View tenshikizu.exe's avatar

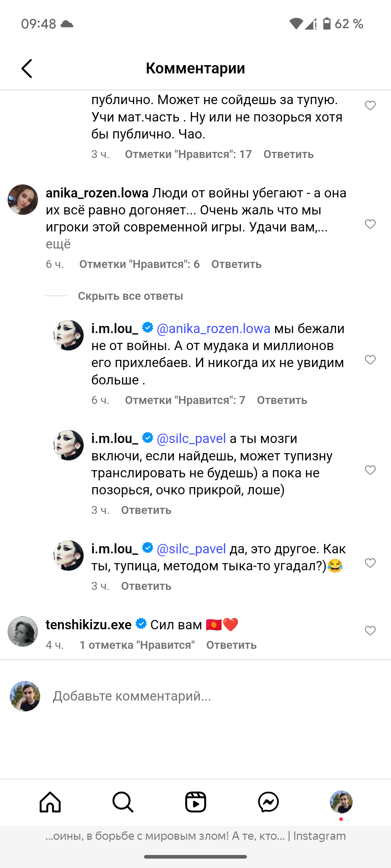pos(23,631)
